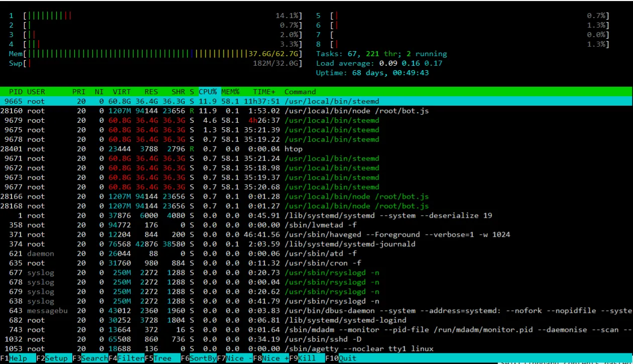Select process 28160 node /root/bot.js
This screenshot has width=633, height=364.
316,111
